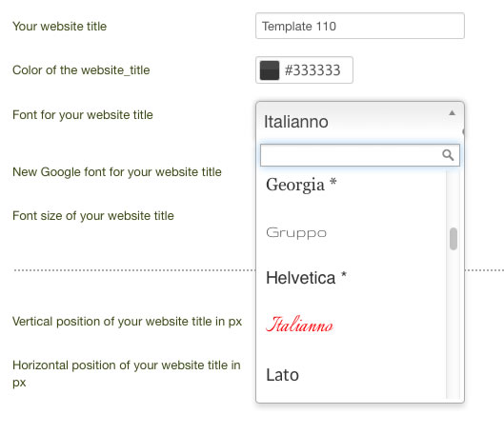Click the font list scrollbar thumb
The image size is (504, 434).
454,239
